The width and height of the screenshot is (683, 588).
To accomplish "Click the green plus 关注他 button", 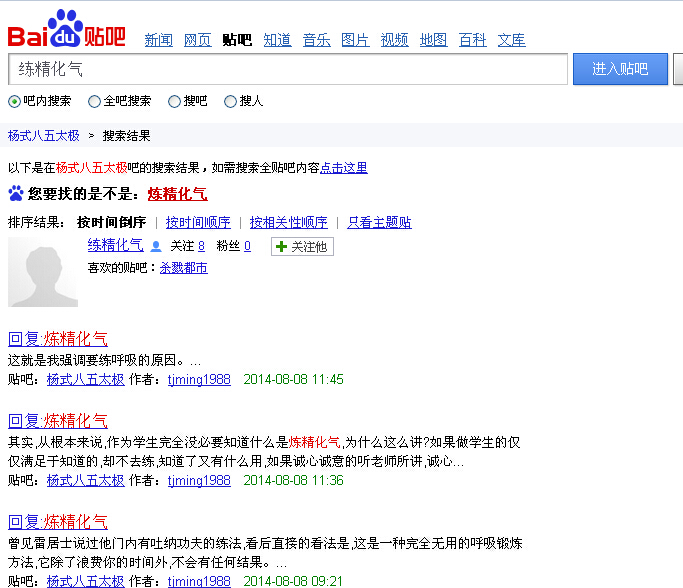I will 302,247.
